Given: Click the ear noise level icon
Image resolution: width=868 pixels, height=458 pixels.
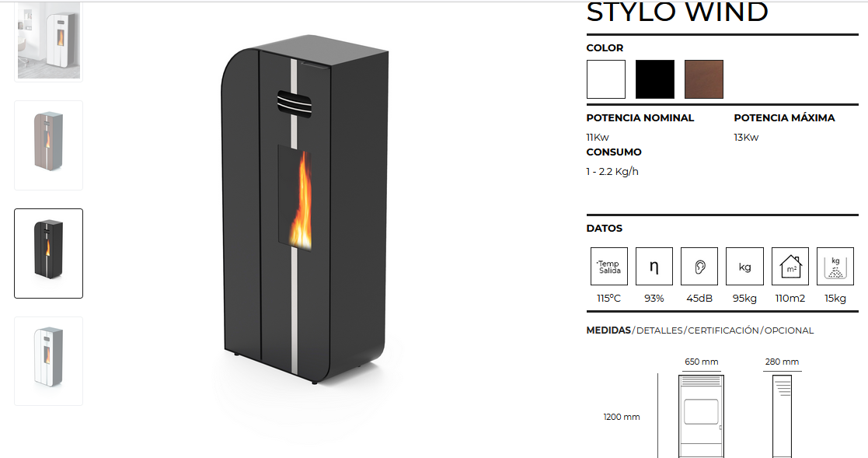Looking at the screenshot, I should 699,267.
